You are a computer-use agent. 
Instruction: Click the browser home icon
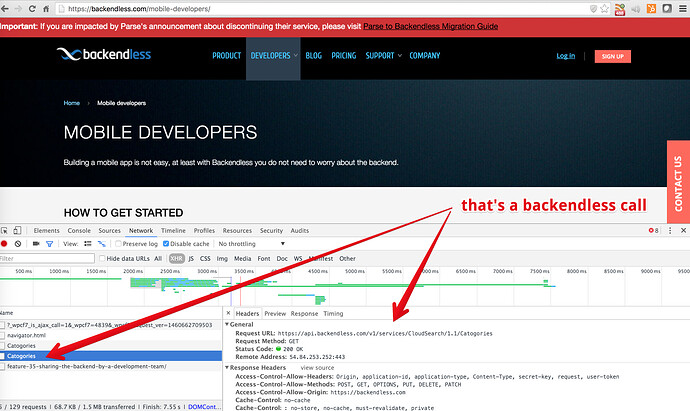(46, 9)
